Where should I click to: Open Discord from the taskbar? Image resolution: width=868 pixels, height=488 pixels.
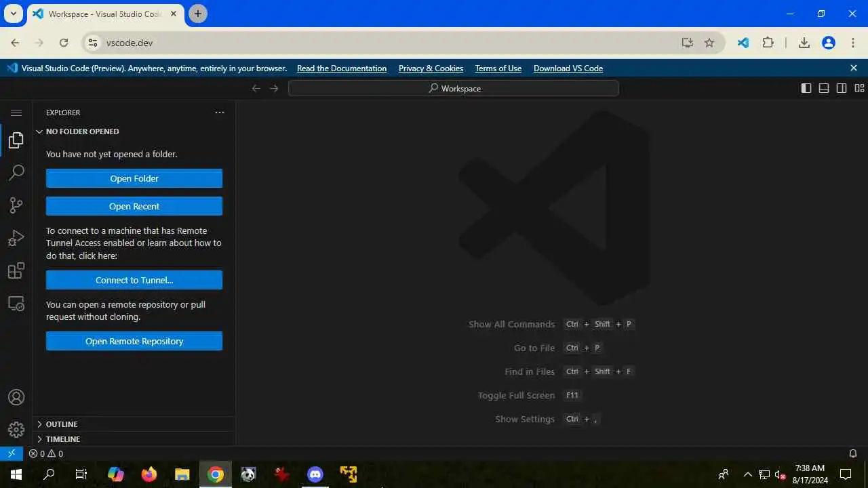(x=315, y=474)
